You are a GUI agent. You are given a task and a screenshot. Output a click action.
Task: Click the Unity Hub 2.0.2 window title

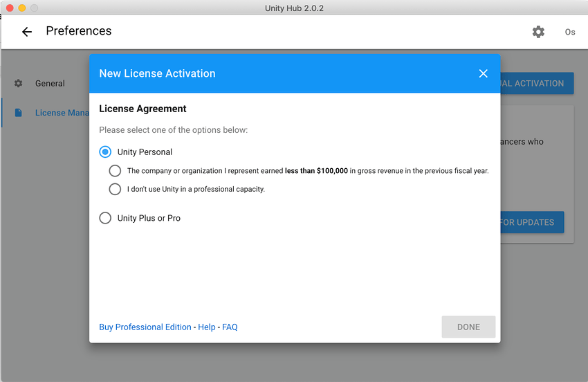tap(294, 8)
